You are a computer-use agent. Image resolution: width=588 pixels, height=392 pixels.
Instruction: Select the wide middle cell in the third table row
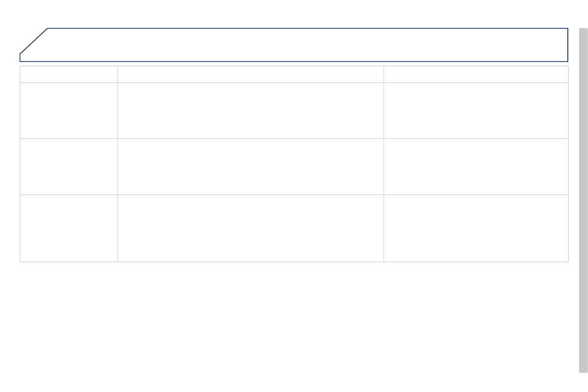(x=250, y=166)
